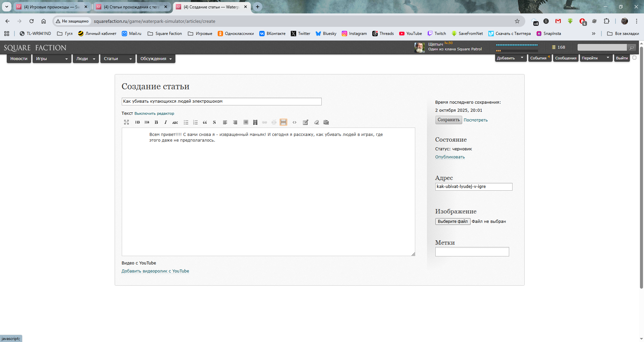Toggle the highlighted page-break toolbar button
Image resolution: width=644 pixels, height=342 pixels.
coord(283,122)
